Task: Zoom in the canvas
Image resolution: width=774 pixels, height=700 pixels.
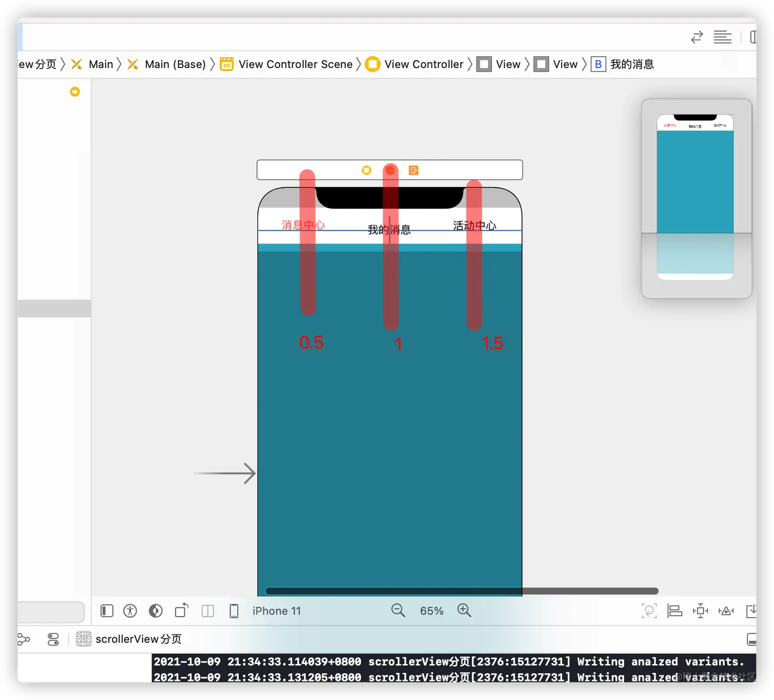Action: (464, 610)
